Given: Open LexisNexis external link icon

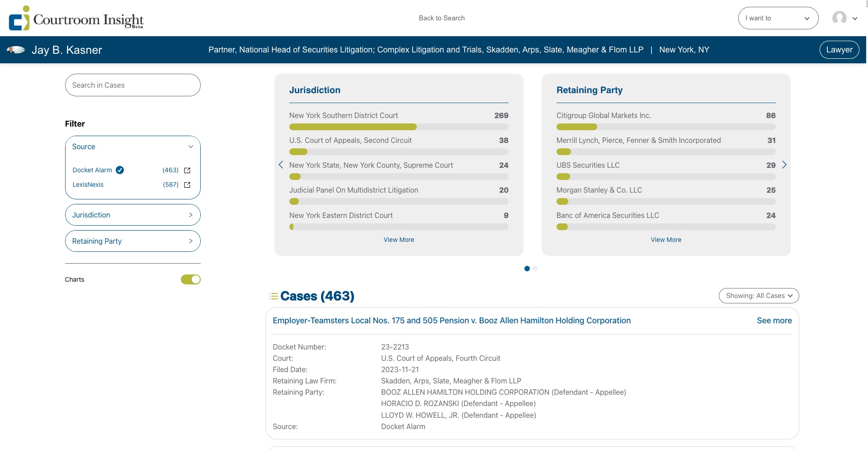Looking at the screenshot, I should coord(187,185).
